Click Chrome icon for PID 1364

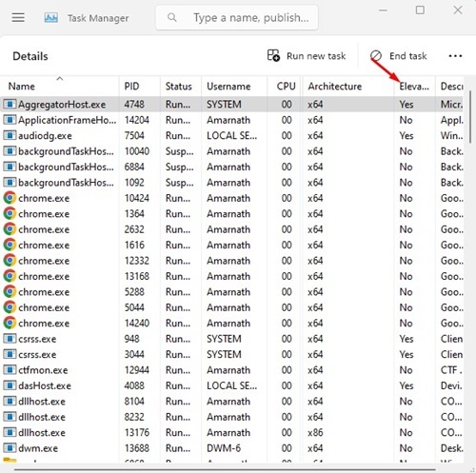pos(10,213)
